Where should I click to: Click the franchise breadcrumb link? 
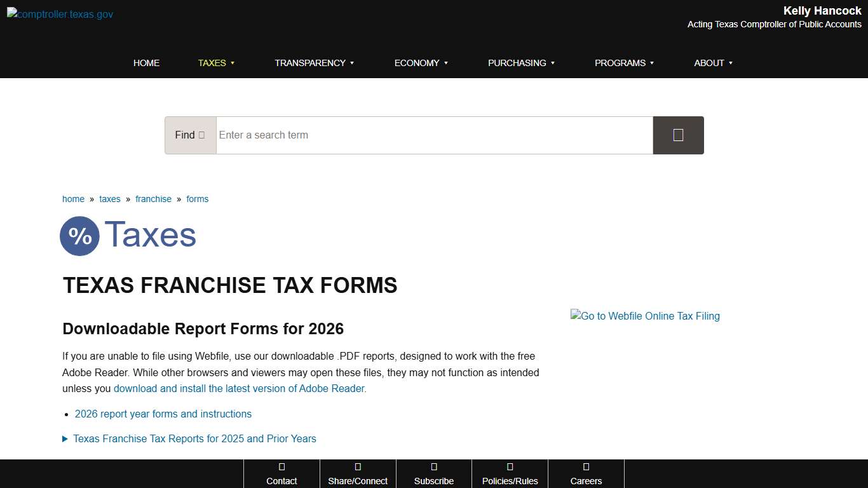click(x=153, y=199)
